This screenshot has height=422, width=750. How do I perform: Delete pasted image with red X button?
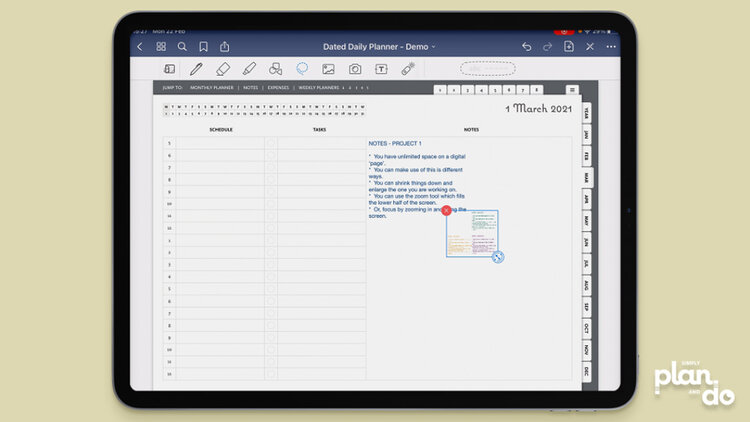click(446, 211)
